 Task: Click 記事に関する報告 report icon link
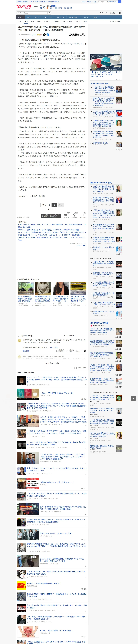pos(23,217)
